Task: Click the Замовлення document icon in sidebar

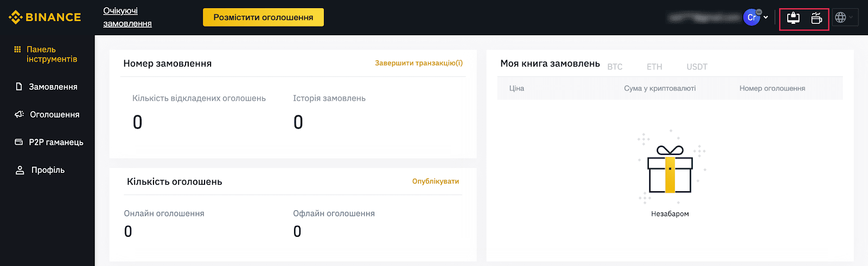Action: 19,87
